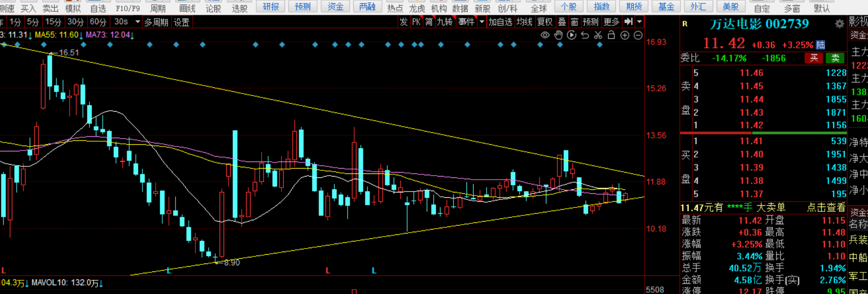Image resolution: width=868 pixels, height=294 pixels.
Task: Open the 两融 margin button
Action: (367, 7)
